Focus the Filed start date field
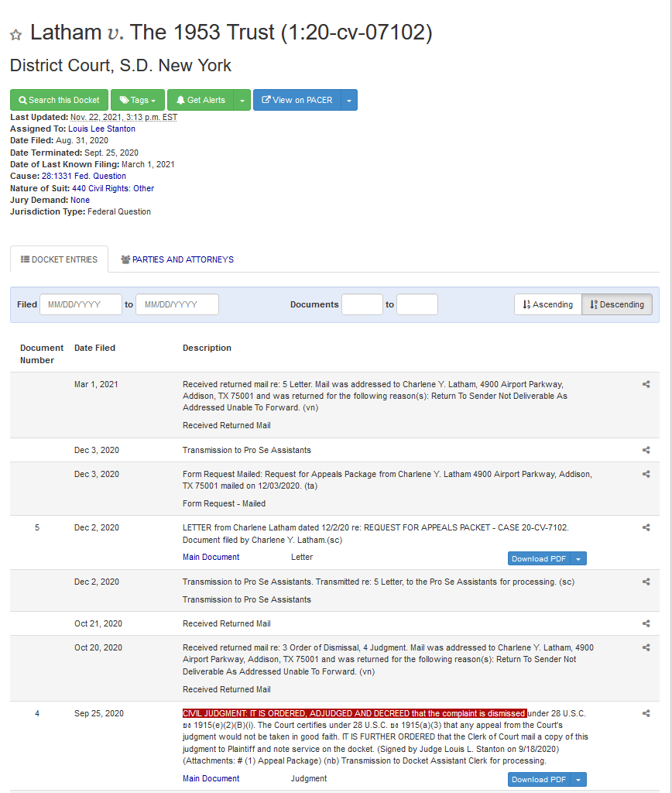672x793 pixels. [81, 304]
